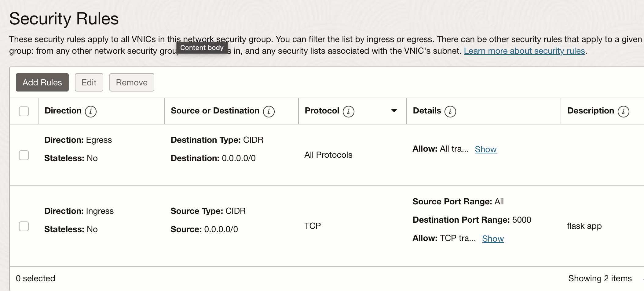Viewport: 644px width, 291px height.
Task: Select the Egress rule checkbox
Action: click(x=24, y=155)
